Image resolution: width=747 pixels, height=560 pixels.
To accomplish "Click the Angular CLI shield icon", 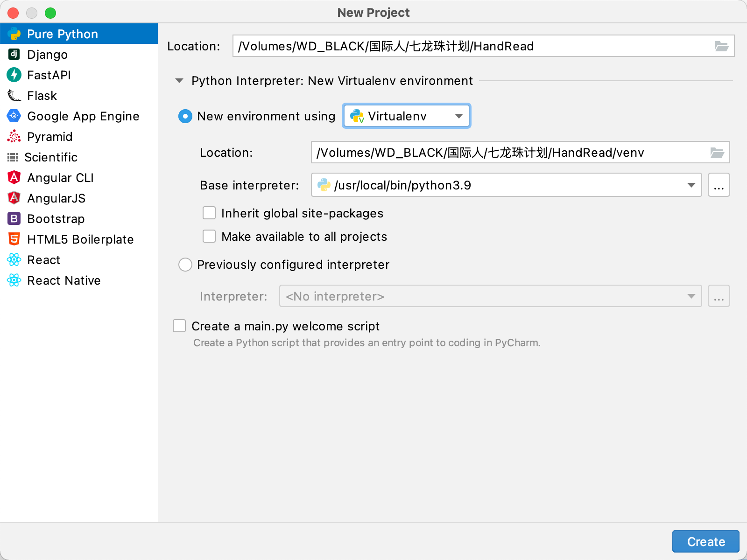I will point(14,177).
